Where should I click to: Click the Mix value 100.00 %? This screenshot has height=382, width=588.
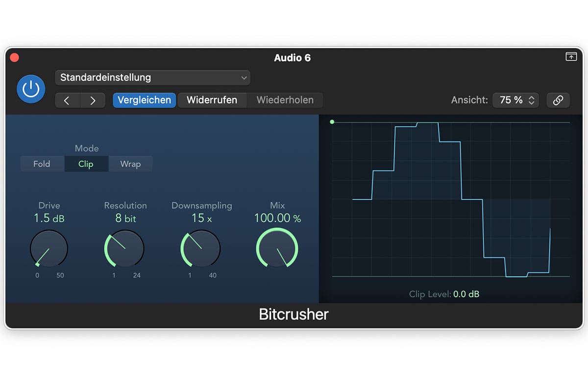pos(277,218)
